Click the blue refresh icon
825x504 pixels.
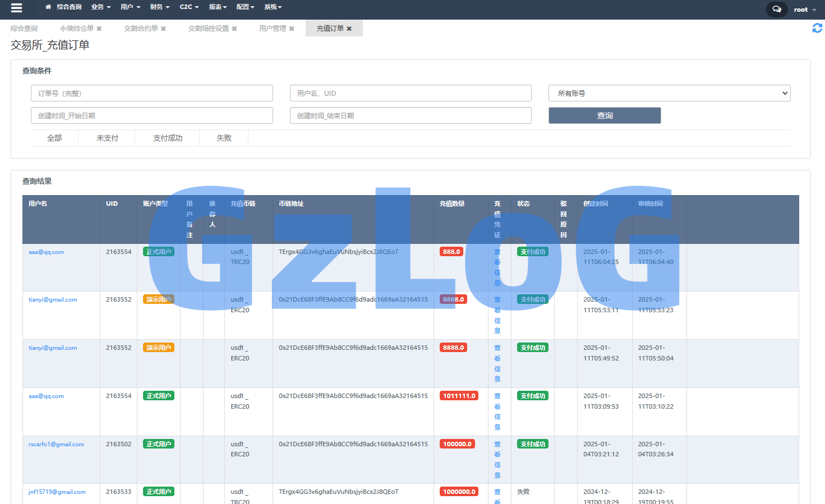tap(817, 28)
